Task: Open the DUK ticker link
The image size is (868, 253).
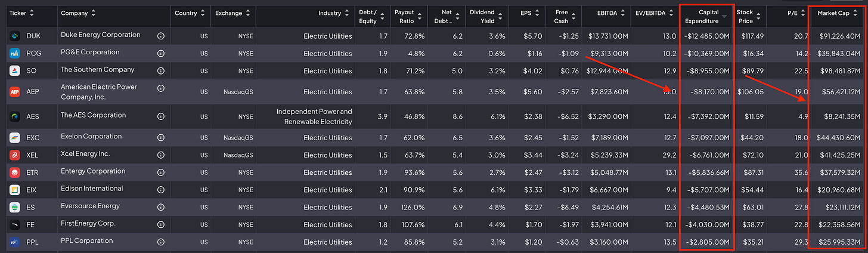Action: (33, 36)
